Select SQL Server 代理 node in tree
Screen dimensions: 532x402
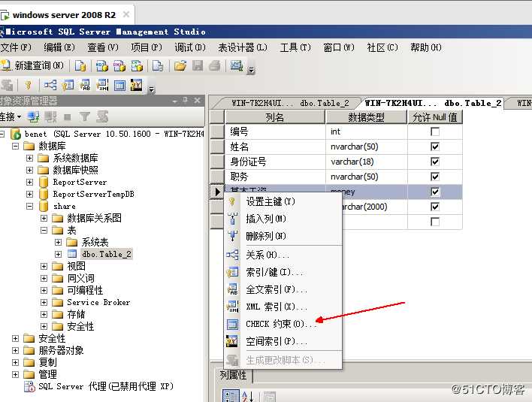[x=105, y=386]
